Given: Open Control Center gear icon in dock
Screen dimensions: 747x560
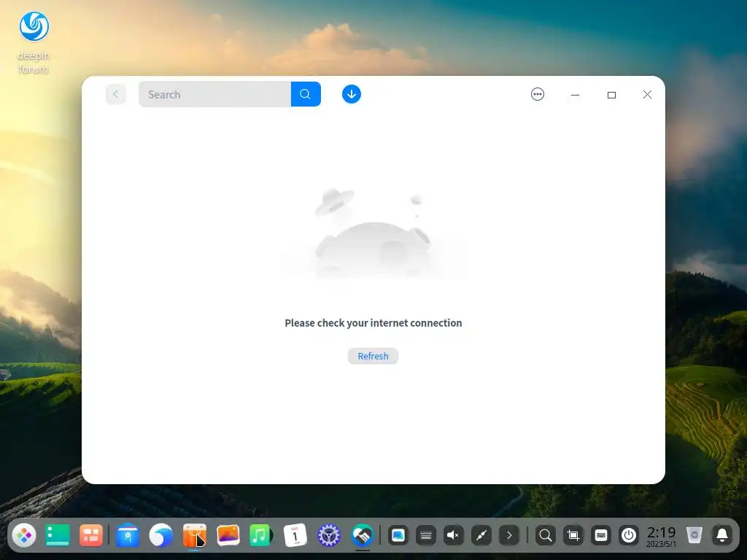Looking at the screenshot, I should (x=329, y=536).
